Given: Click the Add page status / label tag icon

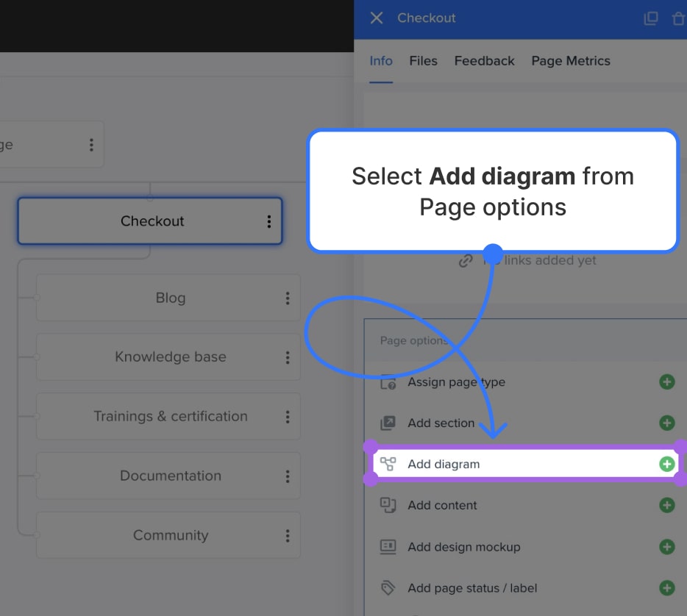Looking at the screenshot, I should [x=388, y=587].
